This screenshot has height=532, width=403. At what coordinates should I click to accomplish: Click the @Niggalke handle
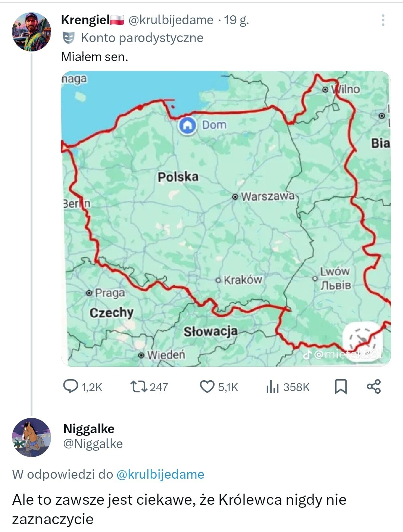(93, 444)
